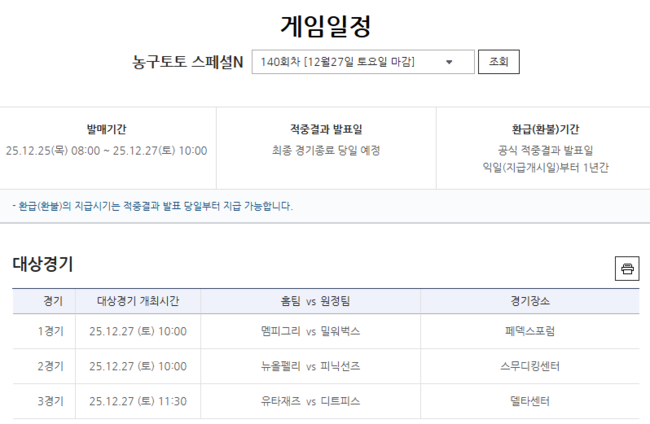Screen dimensions: 650x424
Task: Click the 스무디킹센터 venue cell
Action: click(529, 366)
